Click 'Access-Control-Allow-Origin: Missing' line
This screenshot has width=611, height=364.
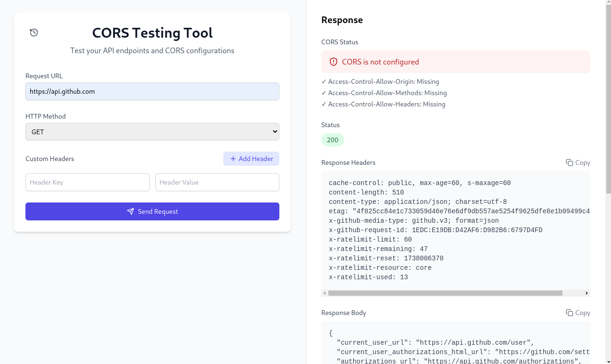point(380,81)
